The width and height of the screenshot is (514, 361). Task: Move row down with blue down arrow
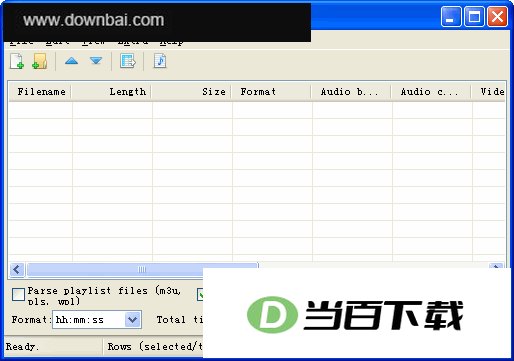click(96, 61)
